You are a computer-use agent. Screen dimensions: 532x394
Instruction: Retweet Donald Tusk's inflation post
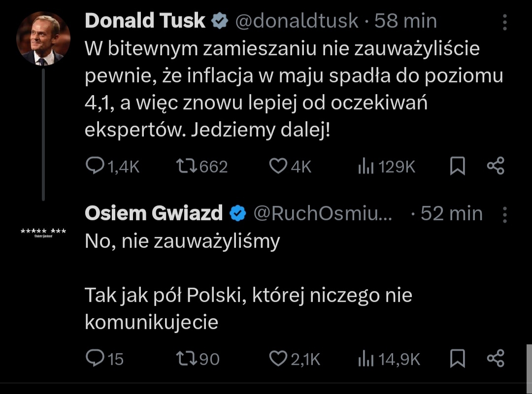(x=186, y=166)
